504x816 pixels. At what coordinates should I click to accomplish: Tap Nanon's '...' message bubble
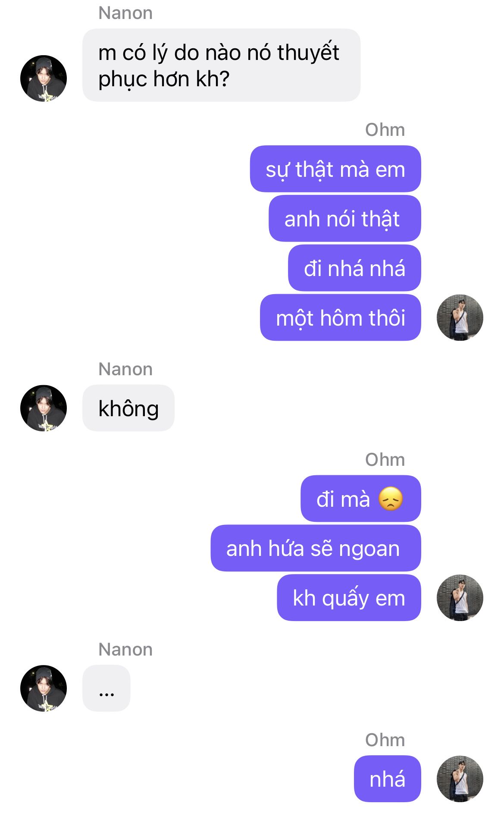(x=106, y=688)
